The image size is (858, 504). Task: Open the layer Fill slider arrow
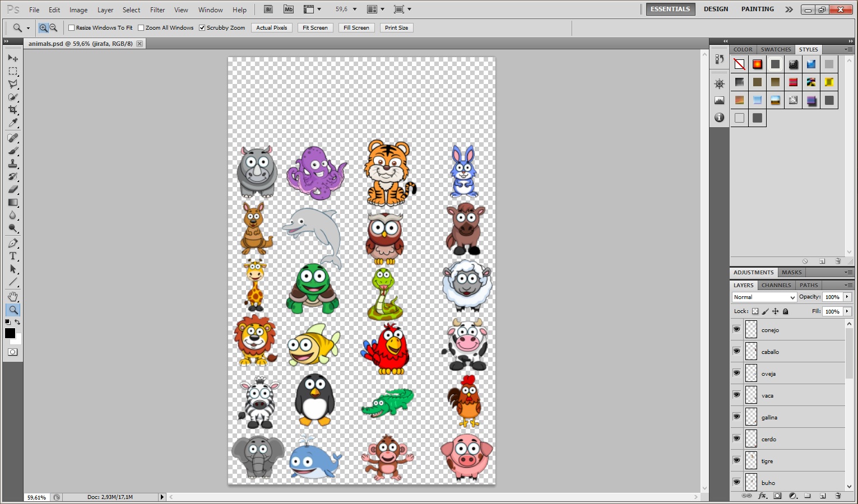847,311
